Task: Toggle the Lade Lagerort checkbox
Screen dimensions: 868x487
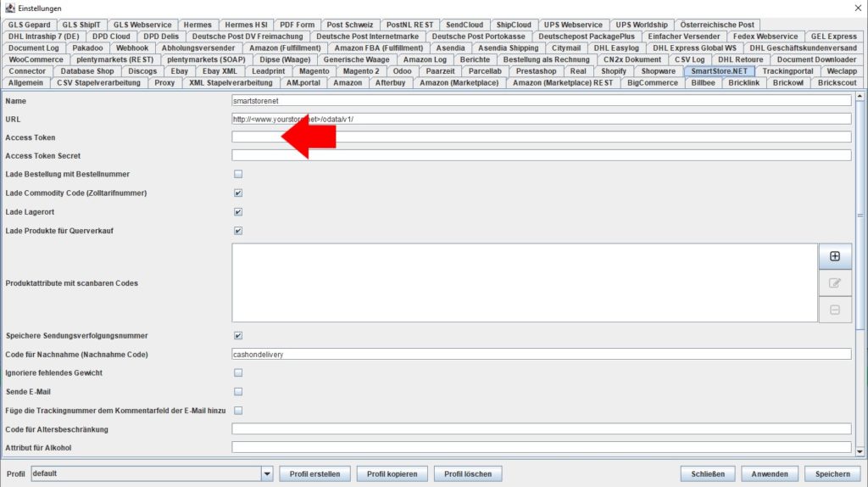Action: tap(238, 211)
